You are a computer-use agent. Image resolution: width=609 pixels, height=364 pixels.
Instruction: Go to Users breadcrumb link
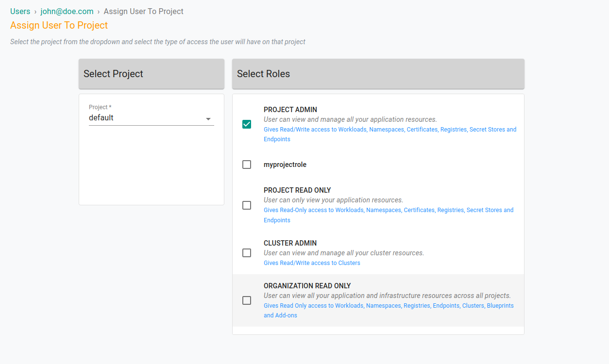coord(20,11)
